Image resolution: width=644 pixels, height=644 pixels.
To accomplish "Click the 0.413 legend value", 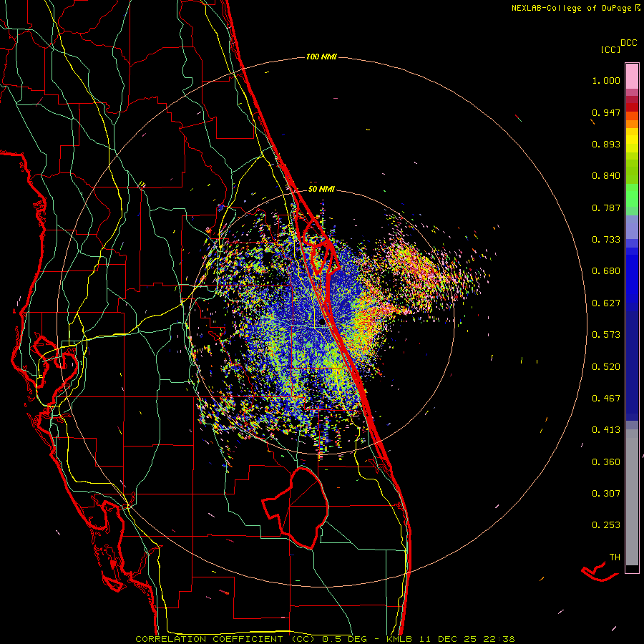I will (606, 430).
